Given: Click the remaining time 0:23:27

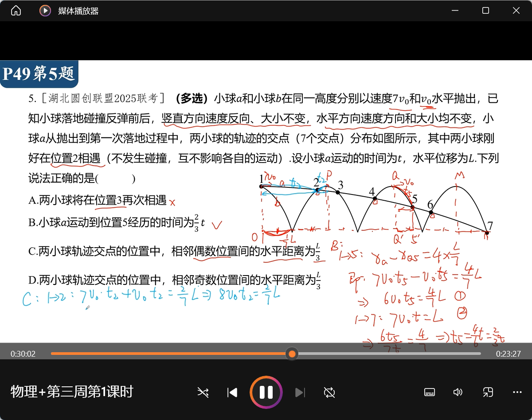Looking at the screenshot, I should 508,354.
